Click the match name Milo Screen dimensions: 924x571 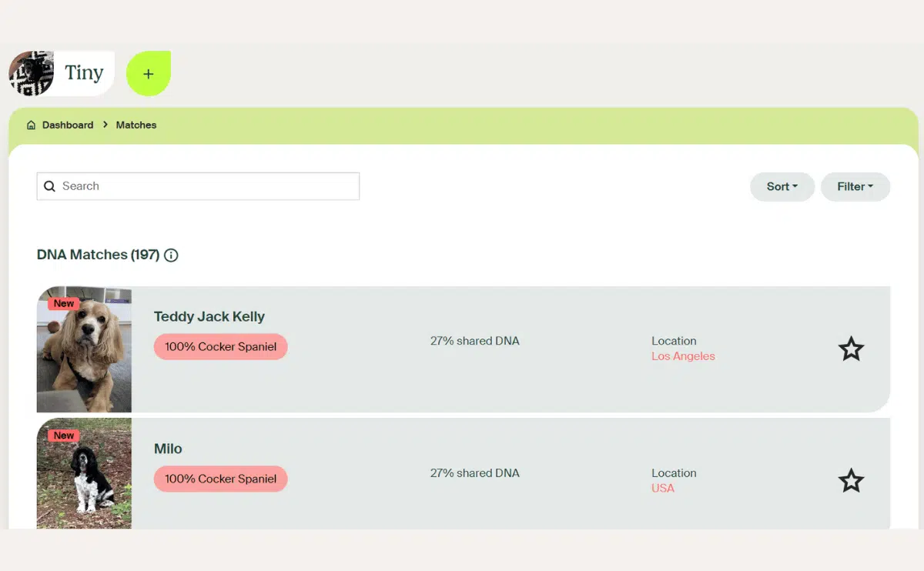click(x=168, y=449)
